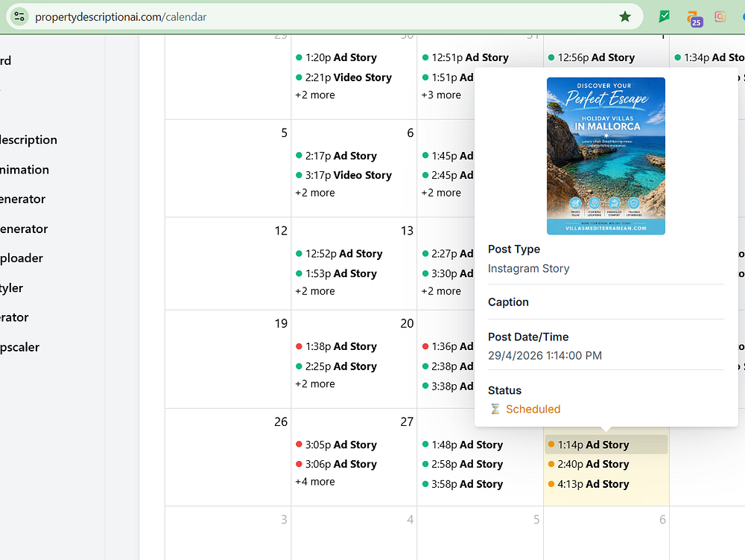Click the pink camera extension icon

[x=720, y=16]
